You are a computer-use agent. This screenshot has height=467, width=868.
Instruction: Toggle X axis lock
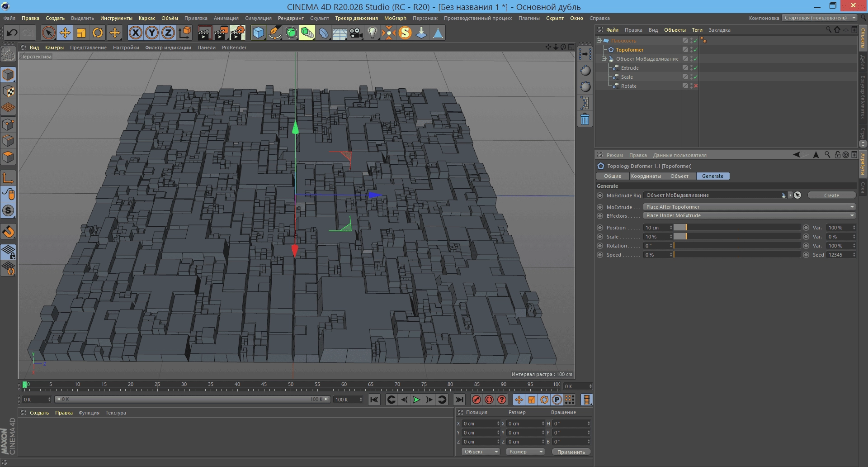[136, 33]
